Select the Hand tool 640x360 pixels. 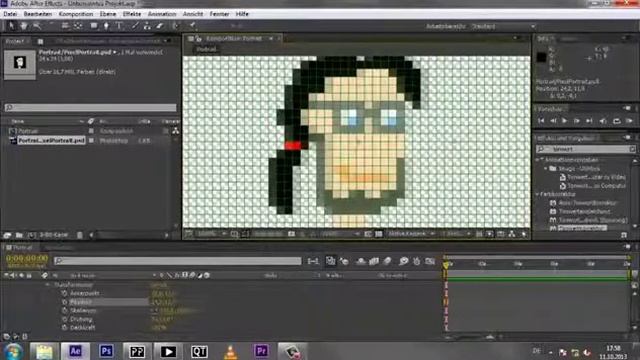(24, 26)
